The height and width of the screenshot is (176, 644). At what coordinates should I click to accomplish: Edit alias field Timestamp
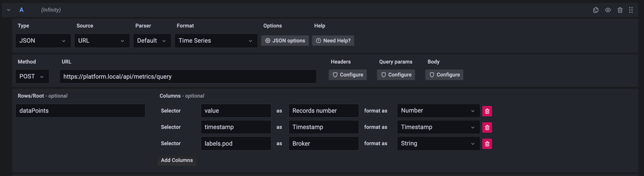(324, 127)
